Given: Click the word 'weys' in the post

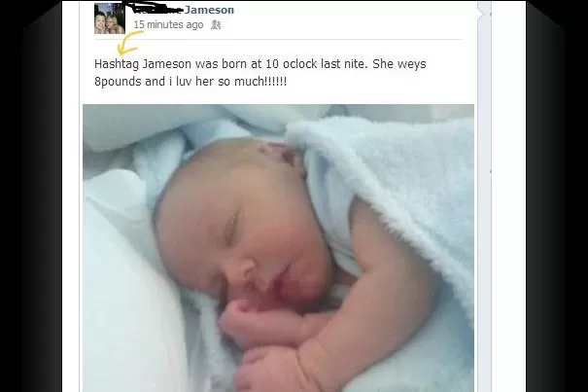Looking at the screenshot, I should [x=411, y=64].
